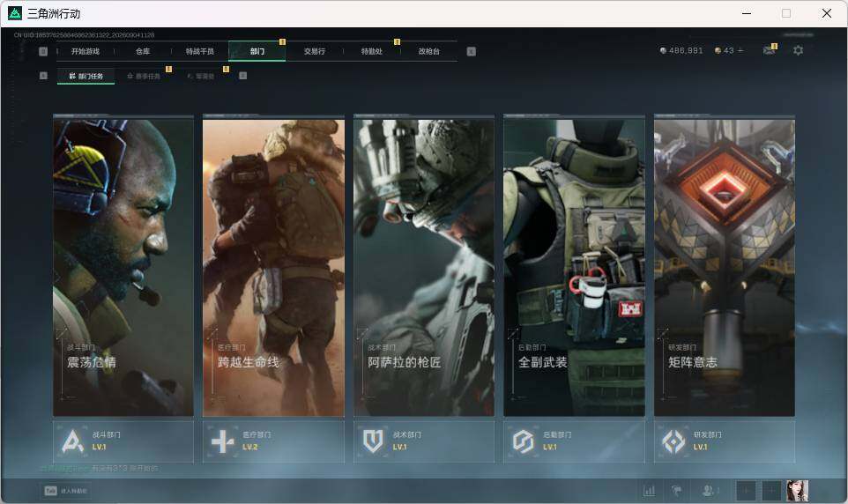The width and height of the screenshot is (848, 504).
Task: Go to 开始游戏 tab
Action: click(86, 51)
